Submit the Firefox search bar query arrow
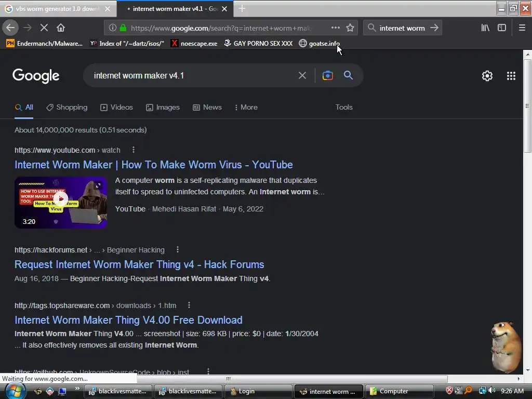 (x=434, y=28)
